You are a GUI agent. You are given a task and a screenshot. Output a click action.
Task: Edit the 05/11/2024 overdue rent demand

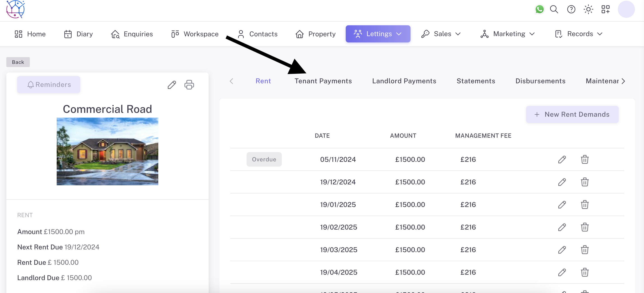point(562,160)
